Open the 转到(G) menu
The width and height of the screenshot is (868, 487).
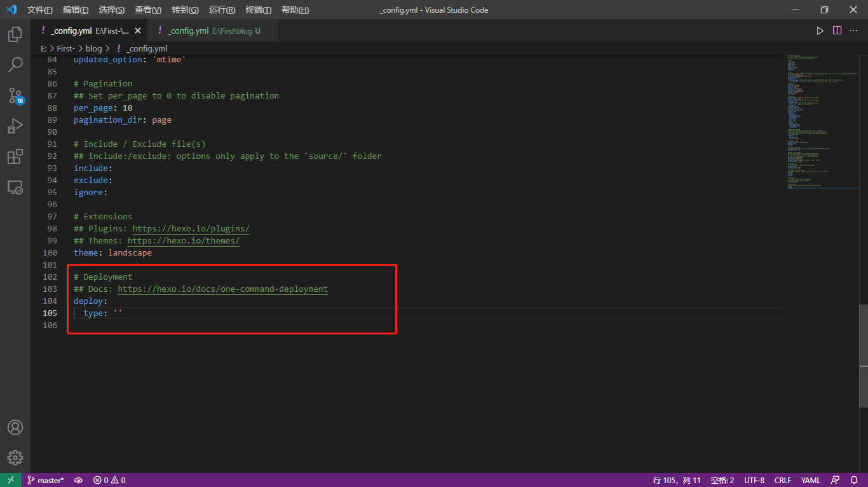[185, 10]
